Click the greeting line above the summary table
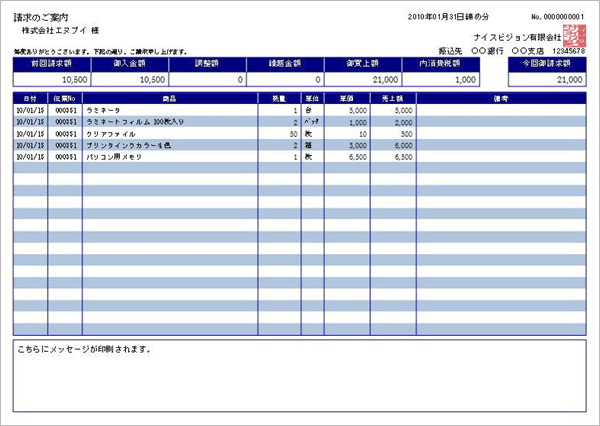The image size is (600, 426). coord(101,52)
